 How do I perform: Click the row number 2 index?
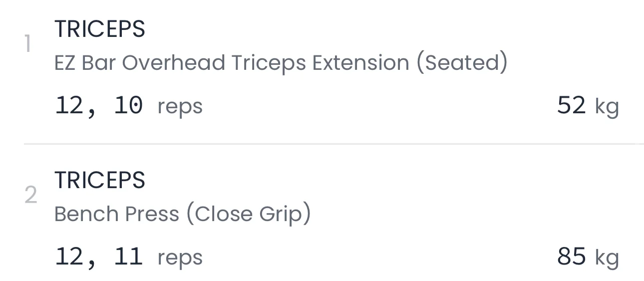click(30, 196)
